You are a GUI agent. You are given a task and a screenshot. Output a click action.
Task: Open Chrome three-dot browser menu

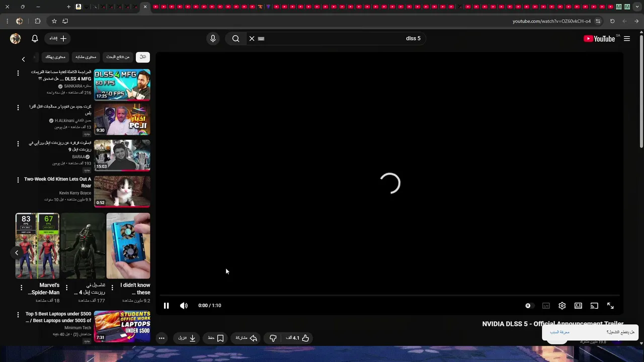7,21
